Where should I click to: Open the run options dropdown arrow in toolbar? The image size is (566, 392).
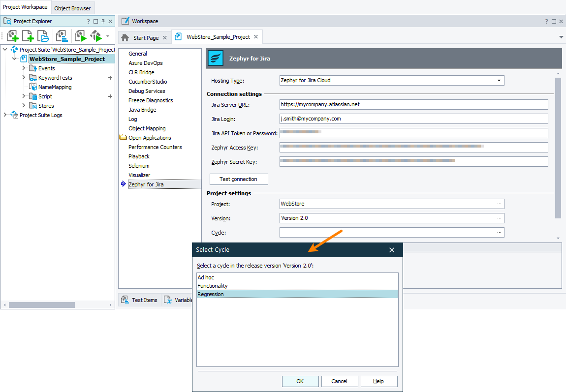click(x=108, y=36)
